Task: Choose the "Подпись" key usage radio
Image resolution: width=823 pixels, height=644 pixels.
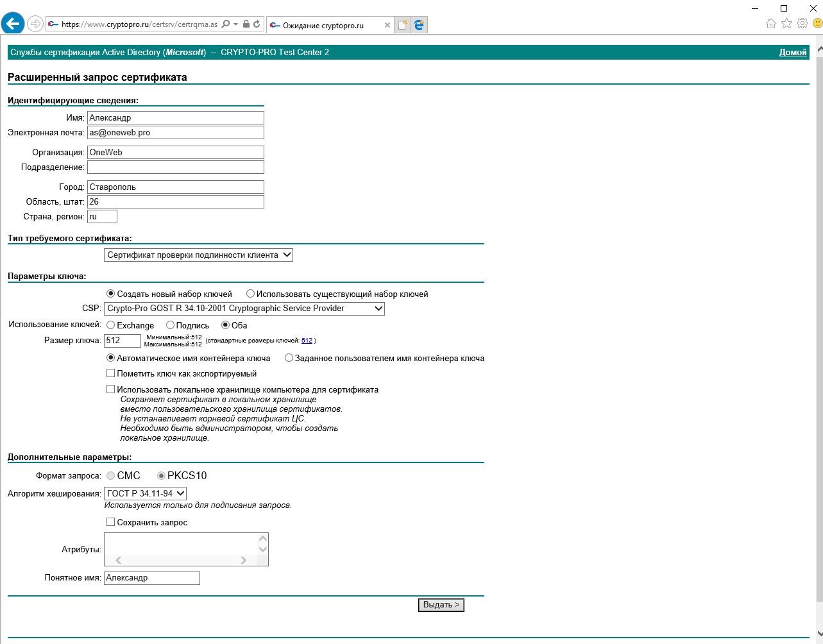Action: [x=170, y=325]
